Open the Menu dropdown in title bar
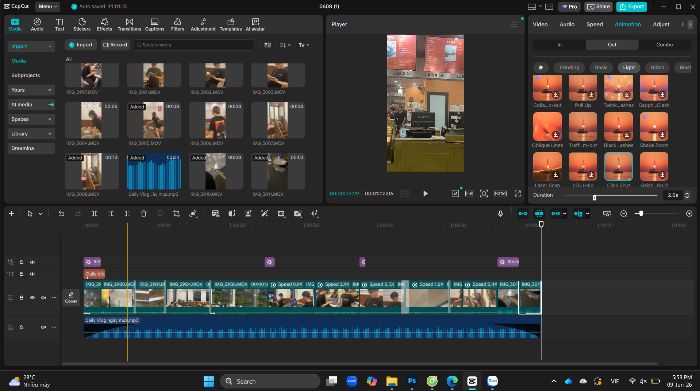The height and width of the screenshot is (391, 700). [x=47, y=7]
